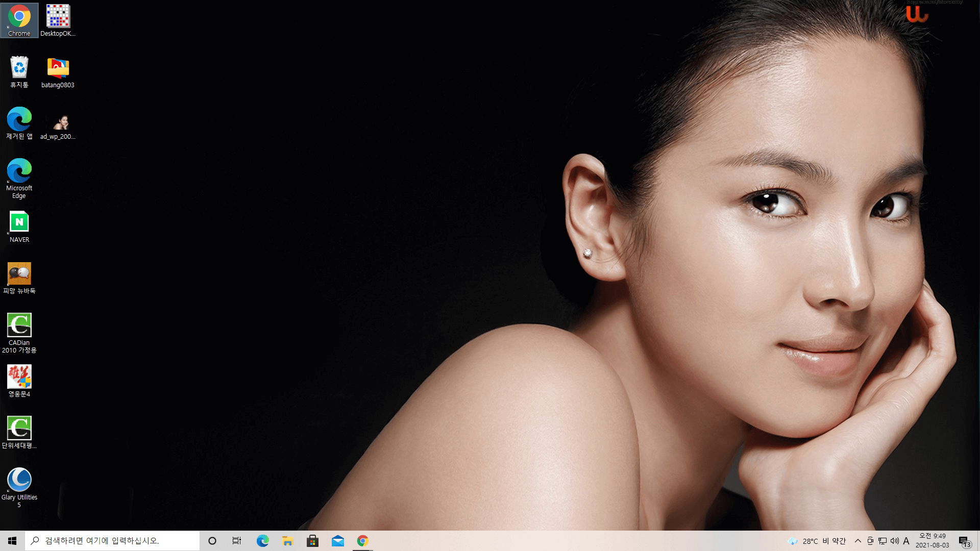Open the network status tray icon
The height and width of the screenshot is (551, 980).
pos(883,541)
